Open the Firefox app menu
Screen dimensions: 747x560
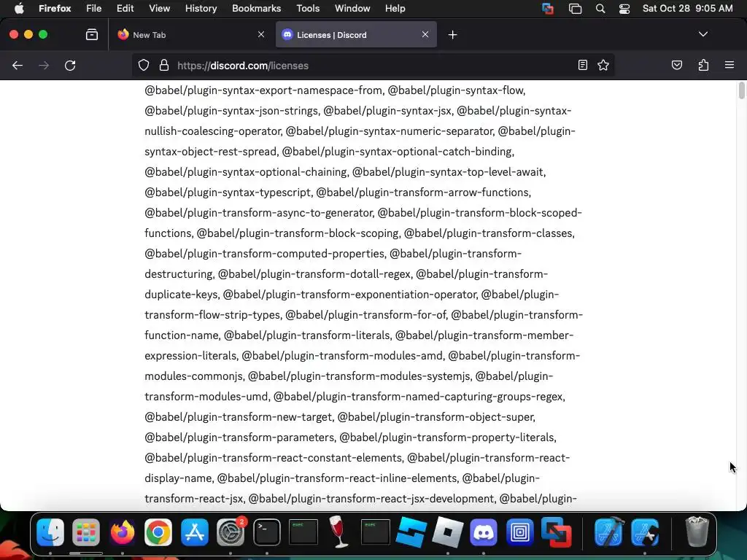click(55, 8)
